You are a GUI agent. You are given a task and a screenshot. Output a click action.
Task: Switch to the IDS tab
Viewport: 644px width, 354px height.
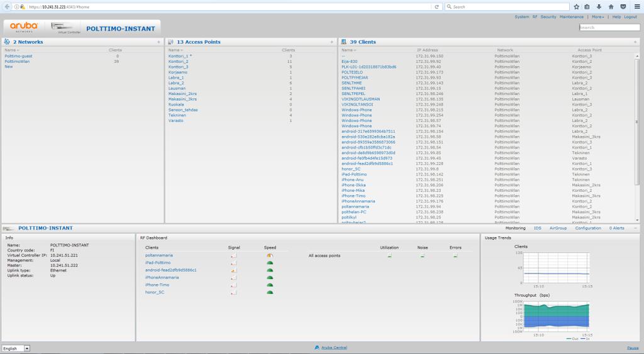(x=537, y=228)
